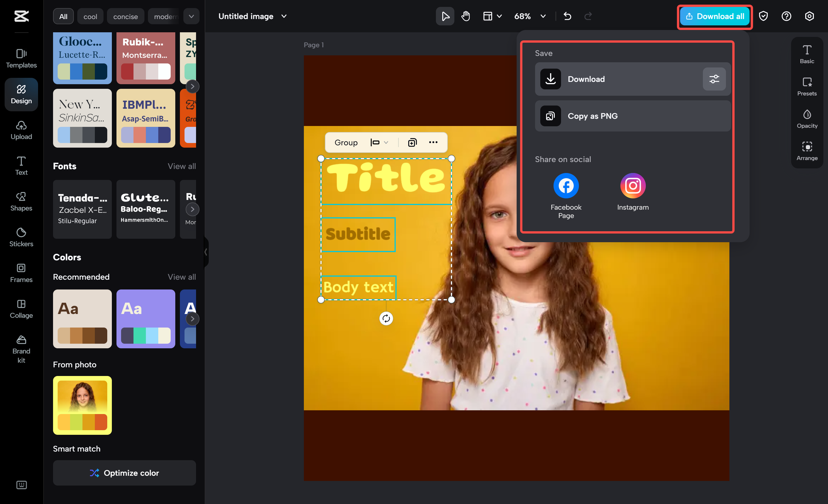Open the more options menu on the group toolbar

(434, 142)
